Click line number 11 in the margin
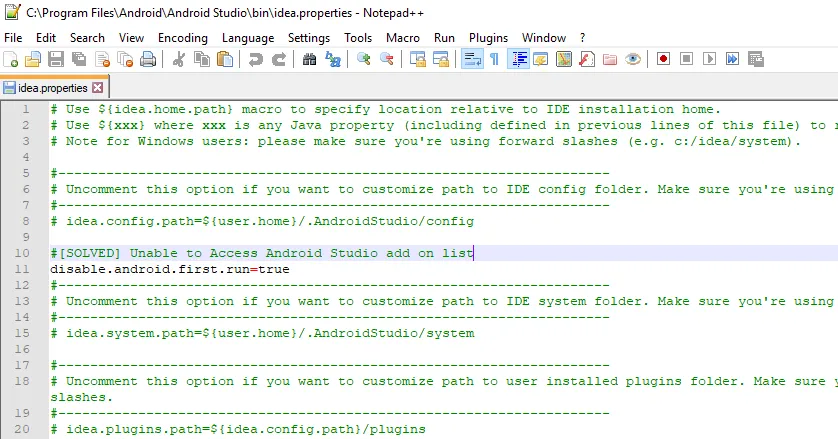The width and height of the screenshot is (838, 439). (22, 269)
